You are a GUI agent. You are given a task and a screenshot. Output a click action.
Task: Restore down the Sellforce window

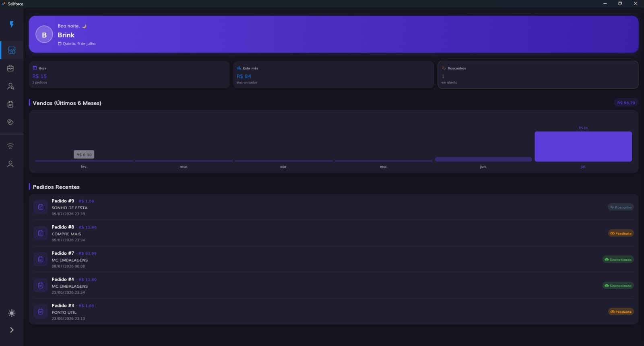[x=620, y=4]
